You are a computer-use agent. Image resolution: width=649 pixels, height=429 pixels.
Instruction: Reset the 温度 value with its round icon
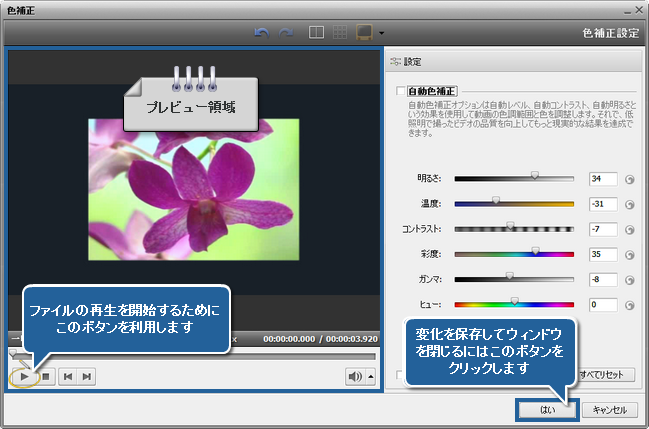(x=630, y=206)
